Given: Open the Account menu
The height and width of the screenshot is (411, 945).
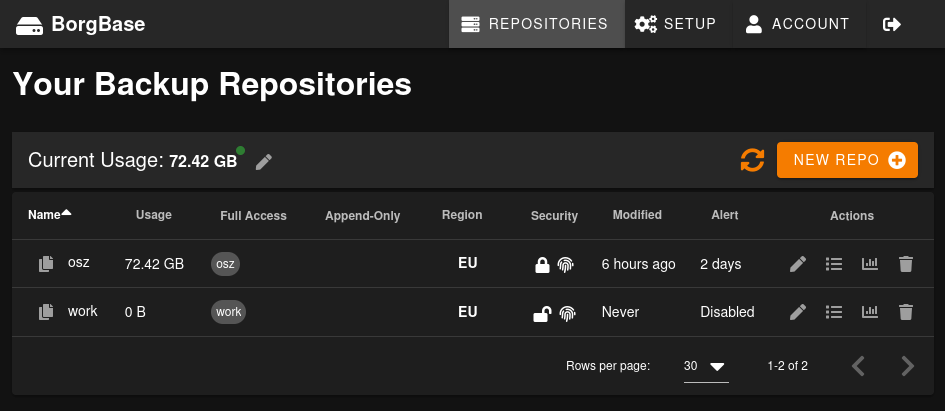Looking at the screenshot, I should click(x=797, y=24).
